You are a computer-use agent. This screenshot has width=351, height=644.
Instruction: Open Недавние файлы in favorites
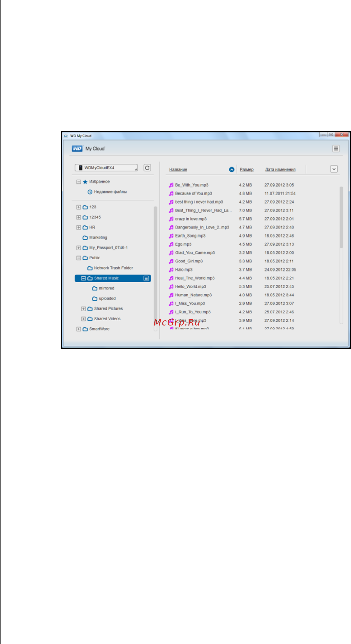pyautogui.click(x=110, y=192)
